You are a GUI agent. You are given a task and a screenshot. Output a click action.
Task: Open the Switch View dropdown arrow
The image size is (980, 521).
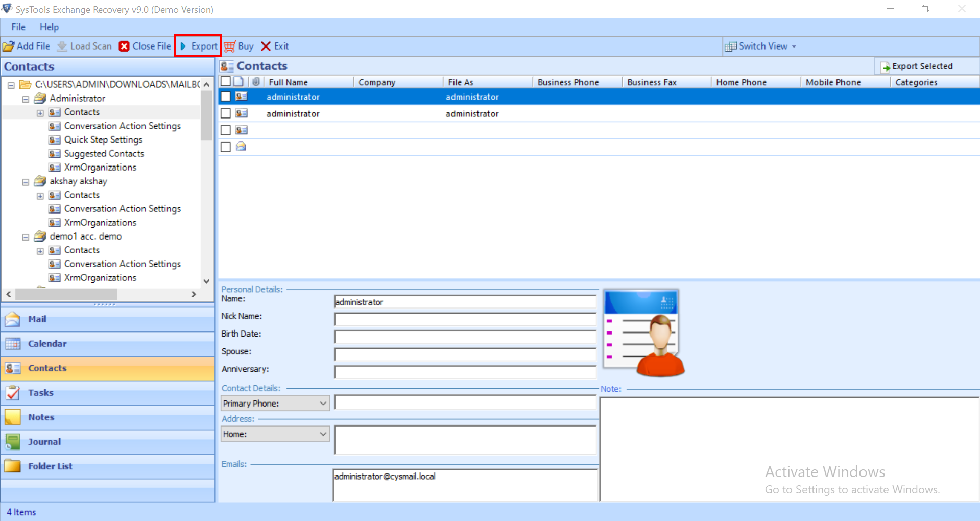click(x=794, y=46)
